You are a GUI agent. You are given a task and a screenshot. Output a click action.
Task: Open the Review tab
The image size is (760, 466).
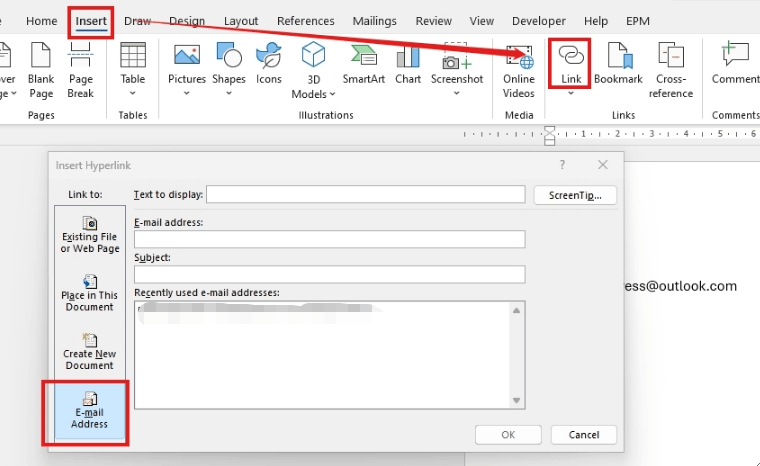point(433,21)
